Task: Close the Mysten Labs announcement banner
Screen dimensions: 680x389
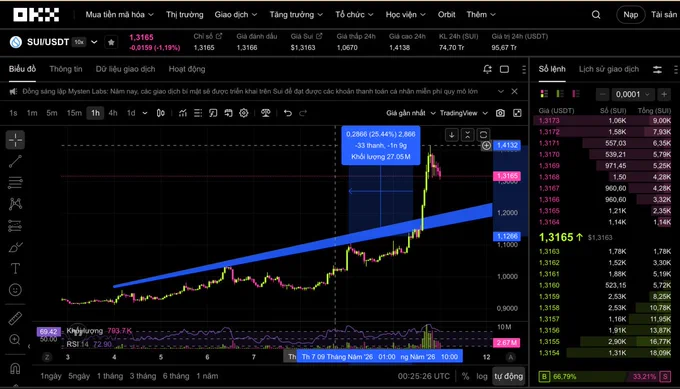Action: click(514, 92)
